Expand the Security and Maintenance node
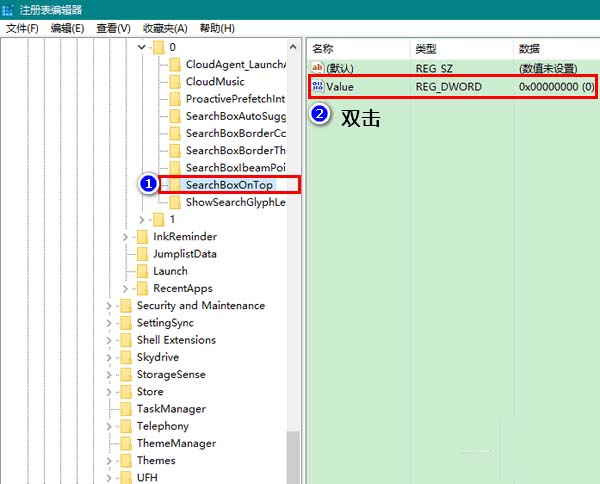This screenshot has height=484, width=600. pos(109,306)
